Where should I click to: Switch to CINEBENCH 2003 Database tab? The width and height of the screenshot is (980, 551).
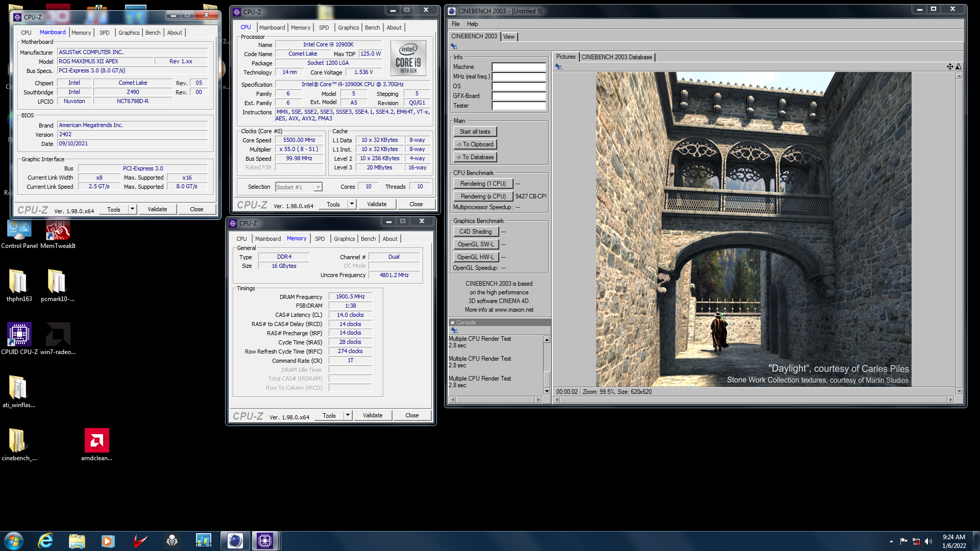[x=617, y=57]
